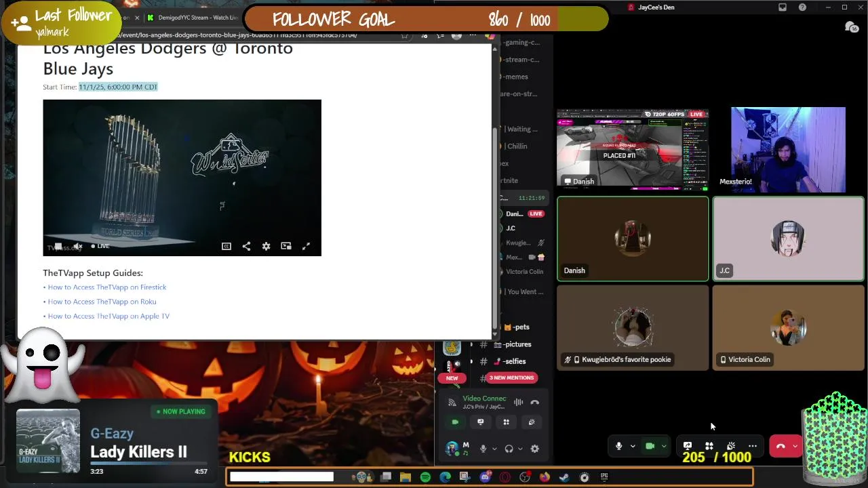Open Steam from the taskbar
The width and height of the screenshot is (868, 488).
[564, 477]
